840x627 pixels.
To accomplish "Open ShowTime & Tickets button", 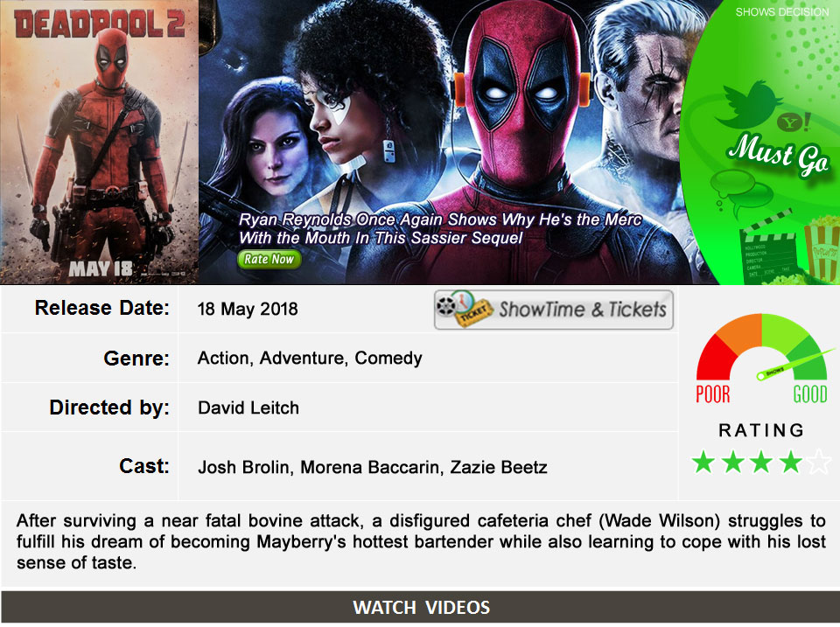I will coord(553,310).
